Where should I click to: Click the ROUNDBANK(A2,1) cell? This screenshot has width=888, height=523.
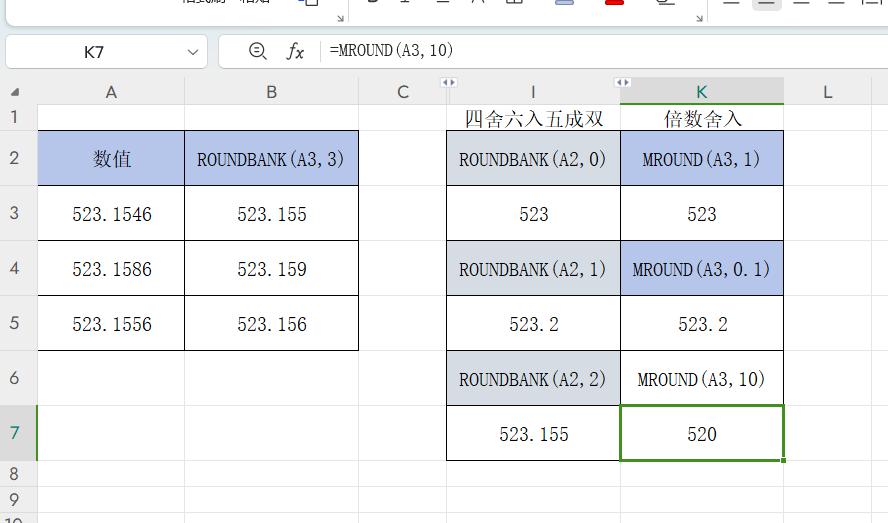pyautogui.click(x=533, y=268)
